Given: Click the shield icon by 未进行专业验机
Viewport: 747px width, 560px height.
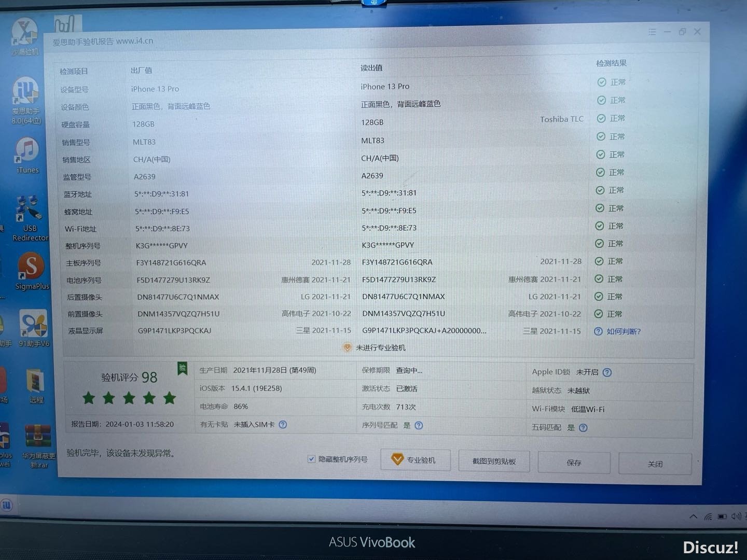Looking at the screenshot, I should click(347, 347).
